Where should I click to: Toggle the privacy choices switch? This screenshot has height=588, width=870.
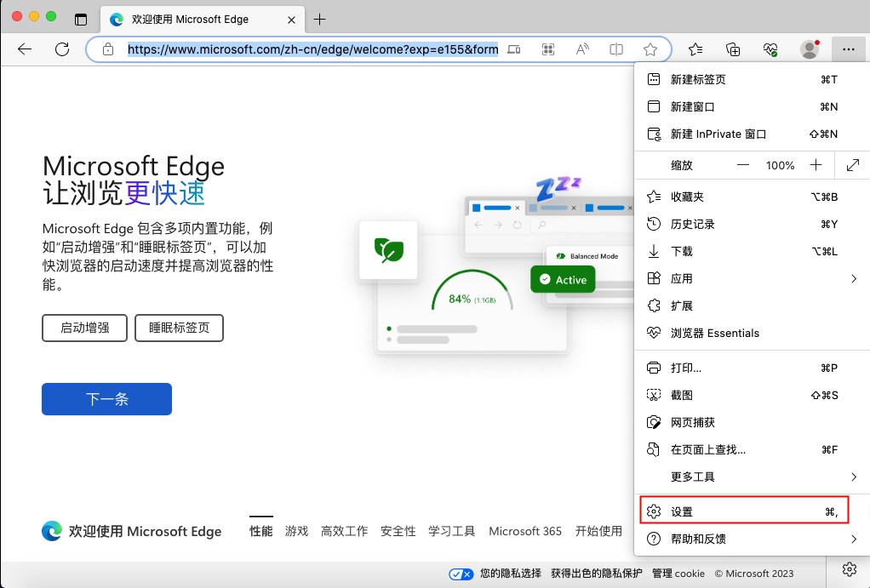coord(461,574)
